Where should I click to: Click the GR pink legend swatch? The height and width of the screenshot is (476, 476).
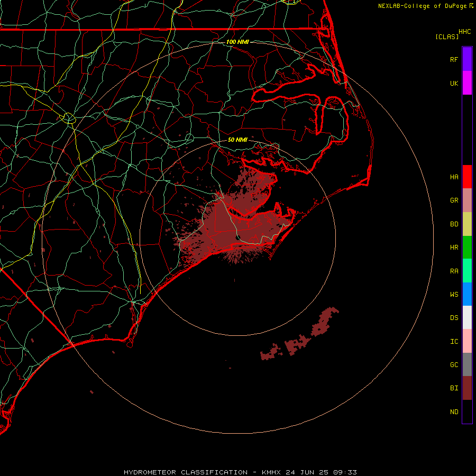[x=467, y=200]
